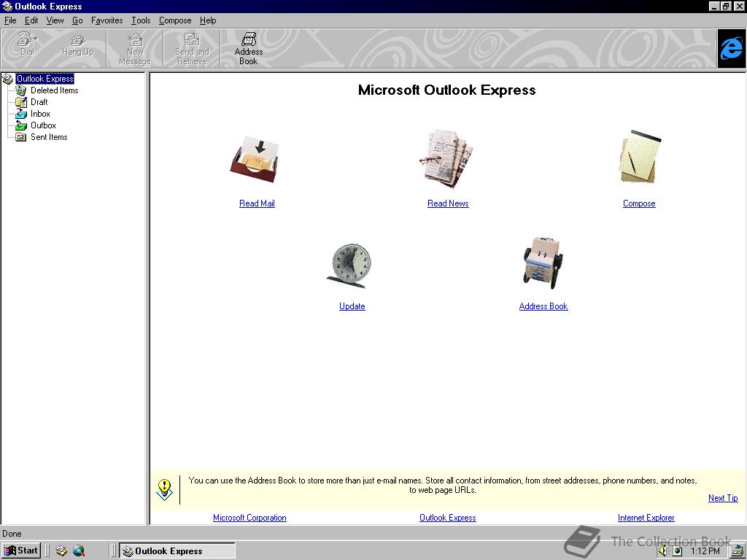This screenshot has height=560, width=747.
Task: Click the Send and Retrieve toolbar button
Action: coord(192,48)
